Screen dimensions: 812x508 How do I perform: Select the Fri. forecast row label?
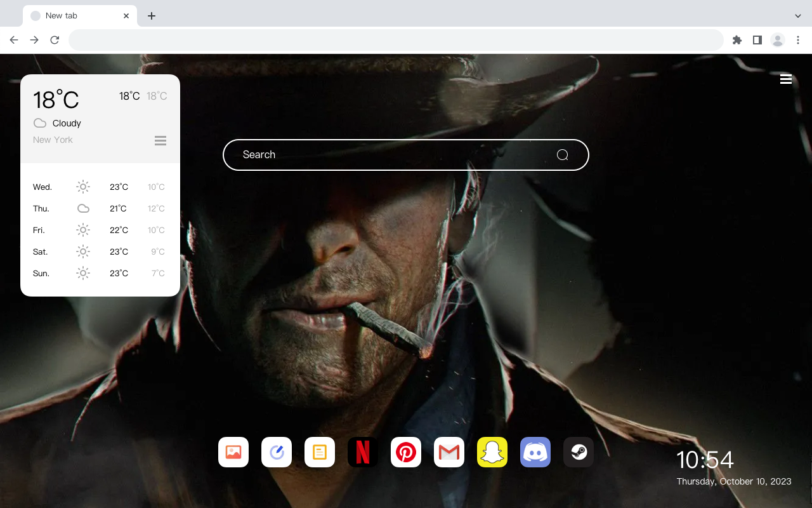[39, 231]
